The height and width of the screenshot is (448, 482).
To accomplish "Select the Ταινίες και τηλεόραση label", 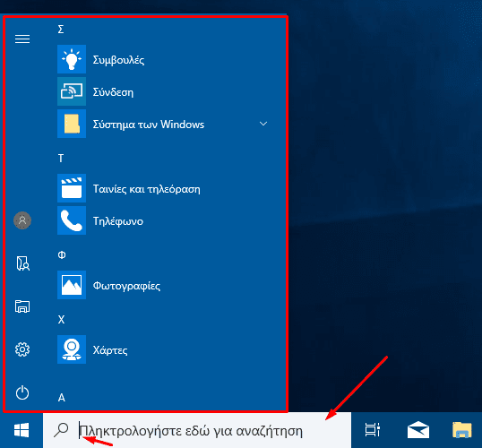I will 146,189.
